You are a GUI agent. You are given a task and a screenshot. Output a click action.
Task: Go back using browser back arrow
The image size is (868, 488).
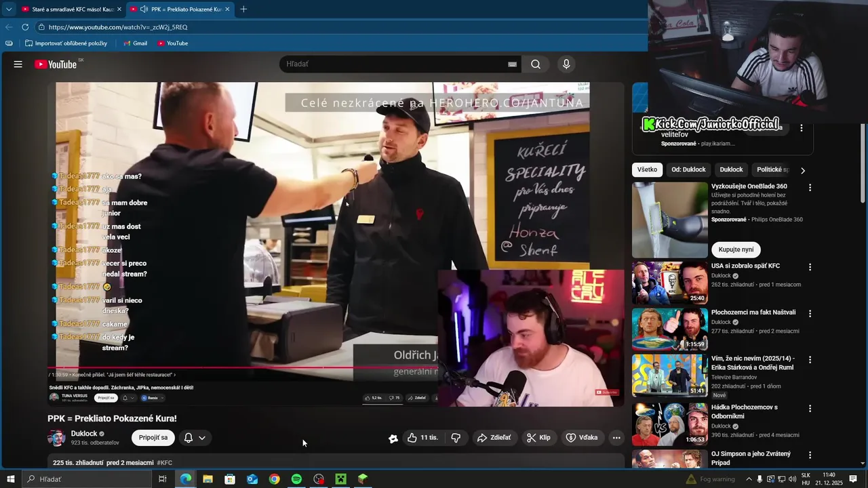[9, 27]
